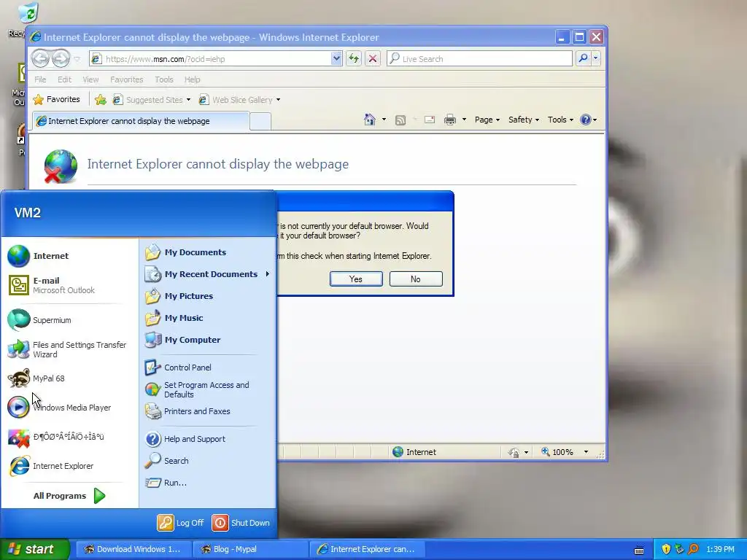Open Web Slice Gallery dropdown
The image size is (747, 560).
[x=239, y=100]
